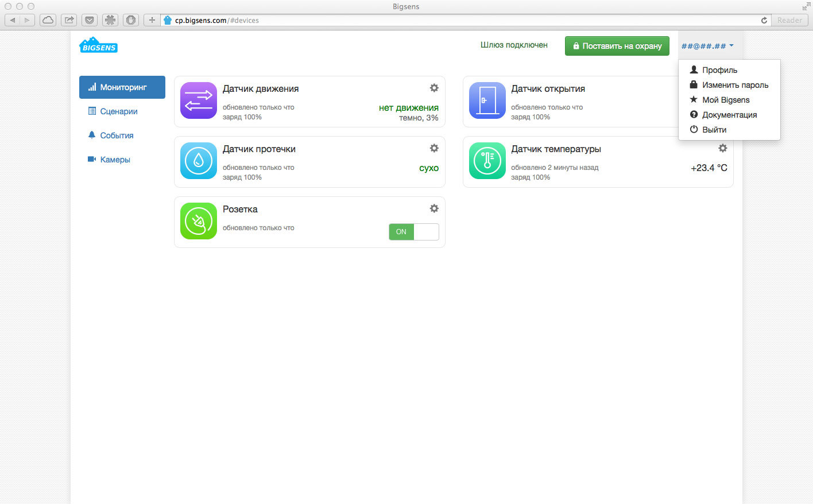Click the Поставить на охрану button
The width and height of the screenshot is (813, 504).
coord(617,46)
